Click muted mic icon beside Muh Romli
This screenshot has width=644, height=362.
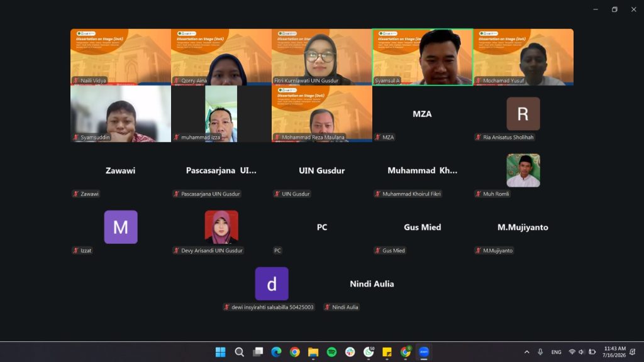pos(479,194)
